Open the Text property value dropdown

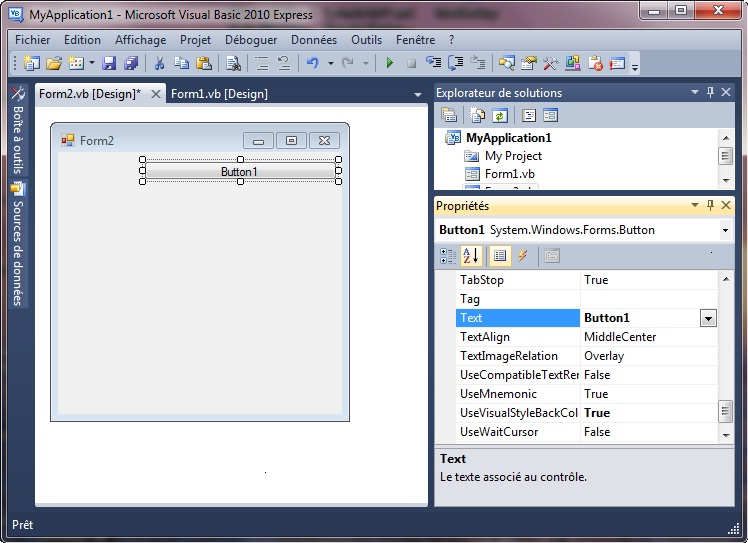(x=708, y=318)
